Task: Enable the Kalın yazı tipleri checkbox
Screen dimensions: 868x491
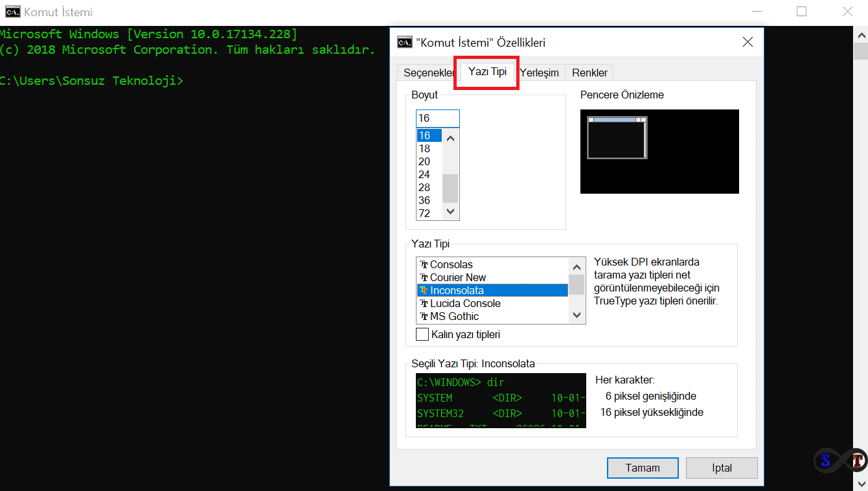Action: click(422, 335)
